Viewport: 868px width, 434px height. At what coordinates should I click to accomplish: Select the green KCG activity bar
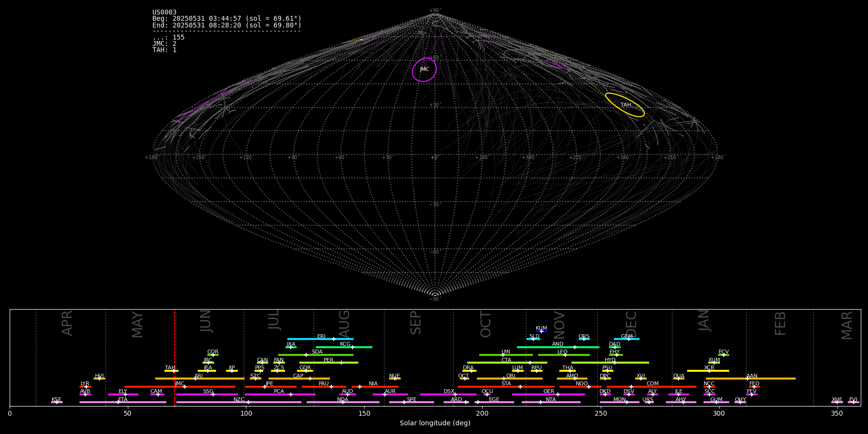click(x=344, y=347)
